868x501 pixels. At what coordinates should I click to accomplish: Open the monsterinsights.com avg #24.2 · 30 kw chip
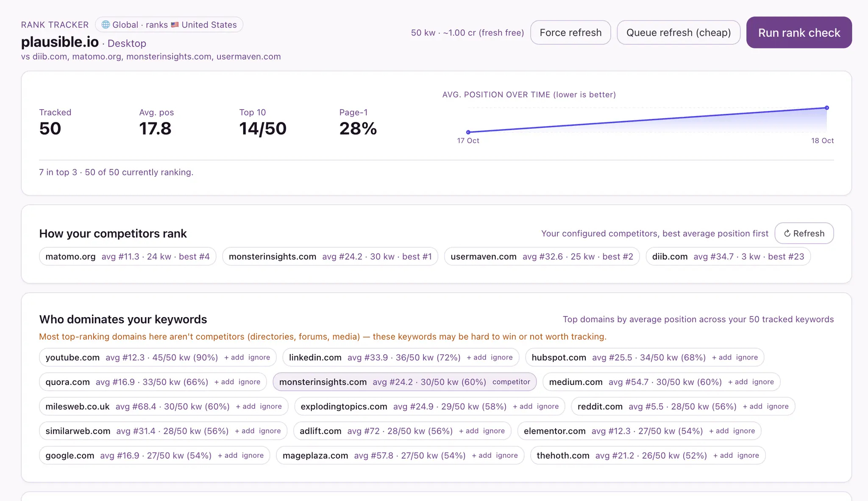point(330,257)
